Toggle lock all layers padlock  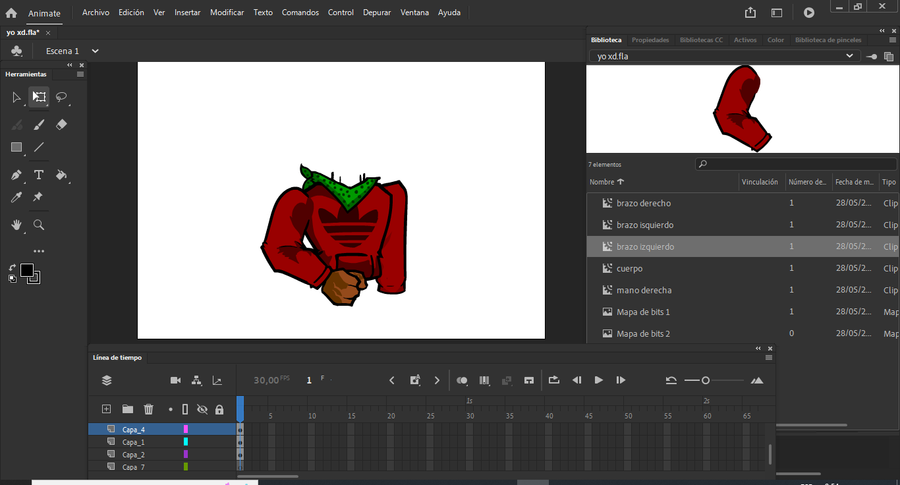pyautogui.click(x=219, y=409)
